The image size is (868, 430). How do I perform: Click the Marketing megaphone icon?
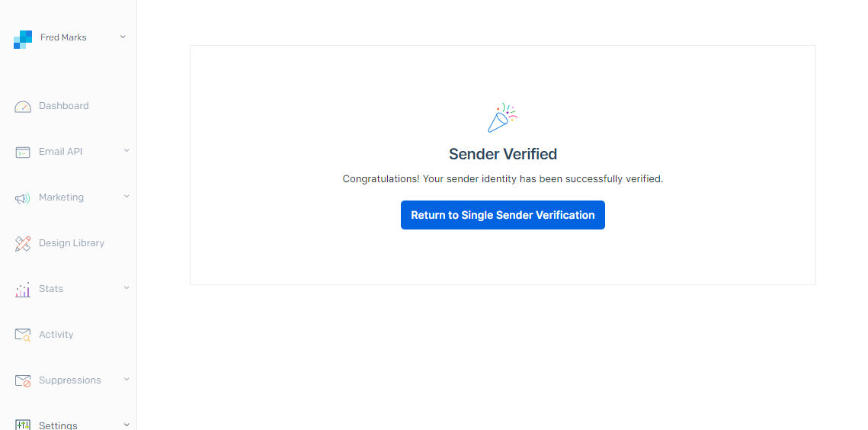(x=22, y=198)
